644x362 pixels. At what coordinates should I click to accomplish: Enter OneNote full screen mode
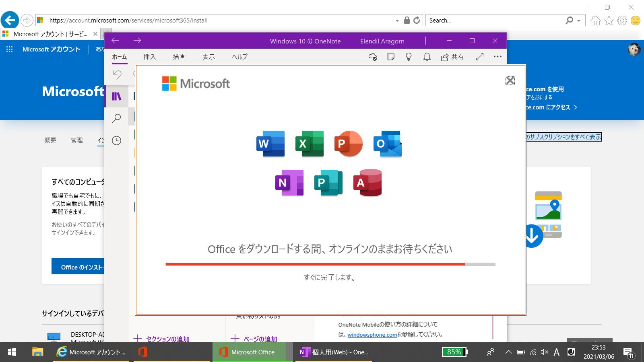(x=480, y=57)
